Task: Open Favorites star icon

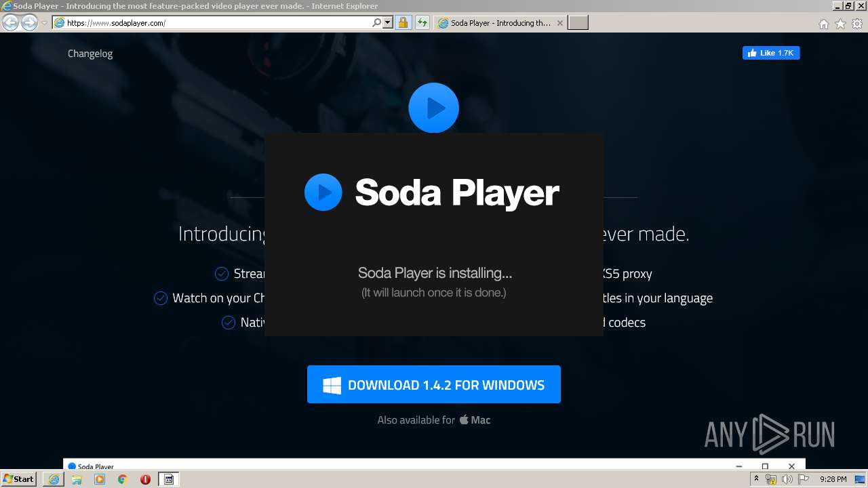Action: click(x=840, y=24)
